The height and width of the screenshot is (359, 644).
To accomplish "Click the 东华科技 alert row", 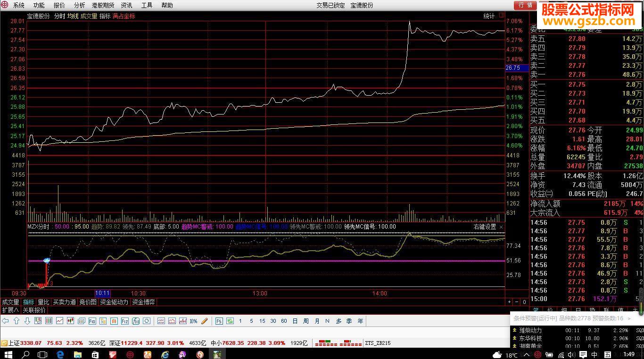I will [577, 338].
